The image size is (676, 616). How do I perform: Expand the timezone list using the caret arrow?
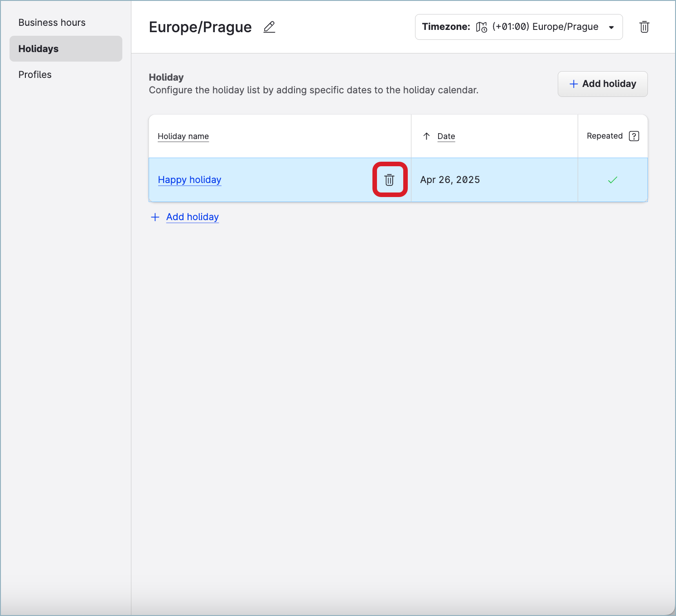pyautogui.click(x=611, y=28)
